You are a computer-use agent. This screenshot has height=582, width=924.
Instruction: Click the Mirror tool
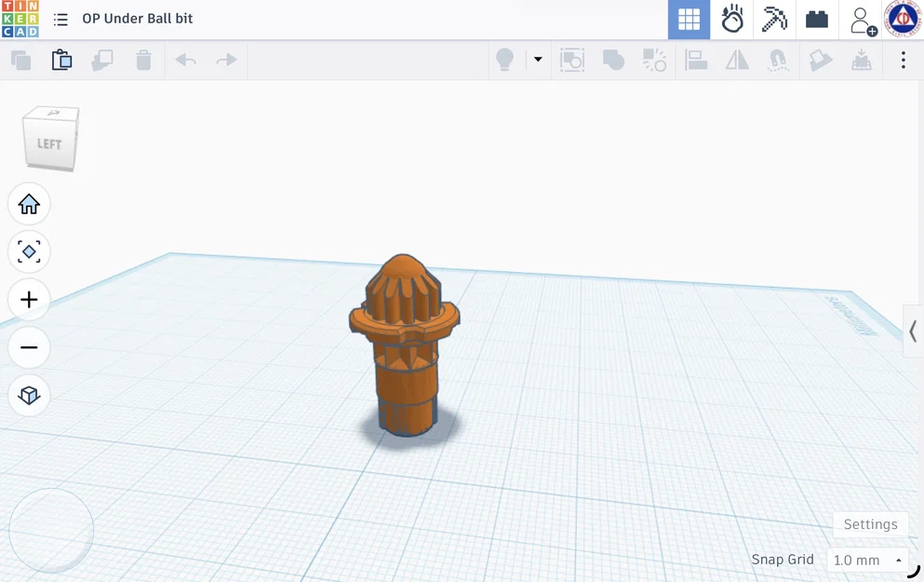coord(737,61)
